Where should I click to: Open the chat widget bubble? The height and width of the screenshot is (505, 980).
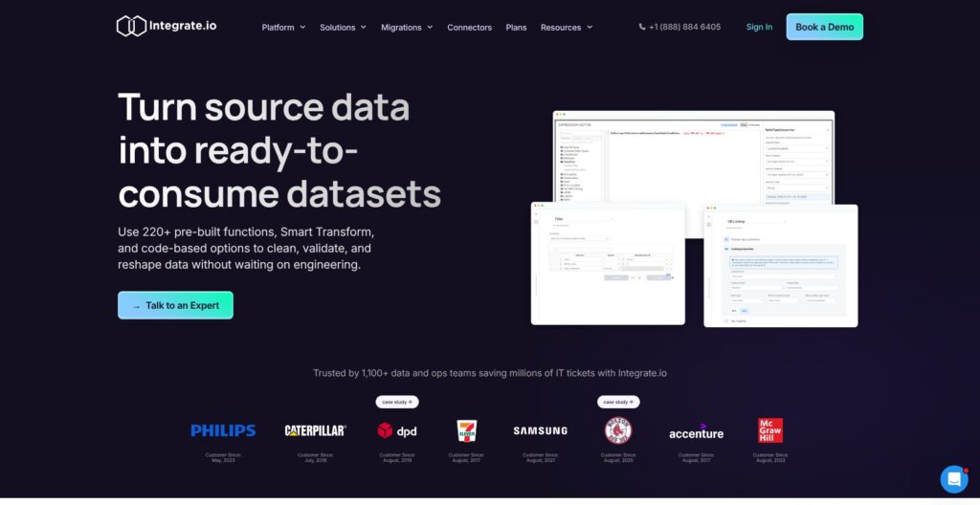(954, 479)
